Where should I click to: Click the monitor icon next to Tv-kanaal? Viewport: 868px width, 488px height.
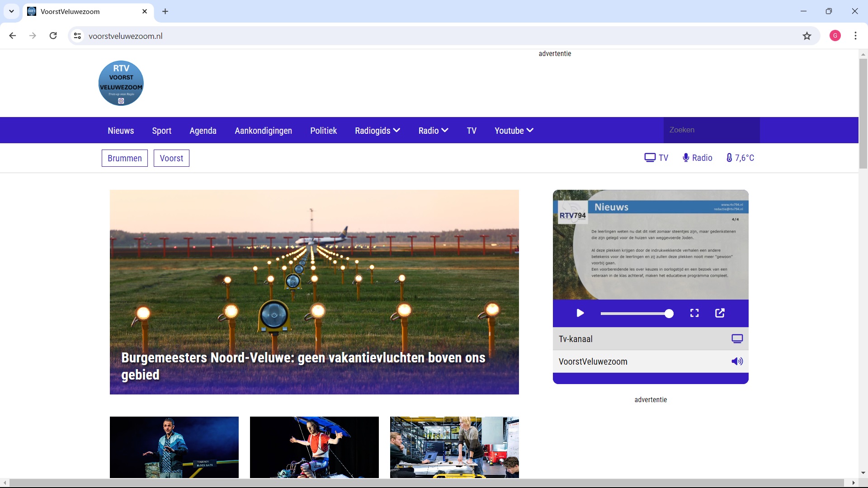(737, 338)
